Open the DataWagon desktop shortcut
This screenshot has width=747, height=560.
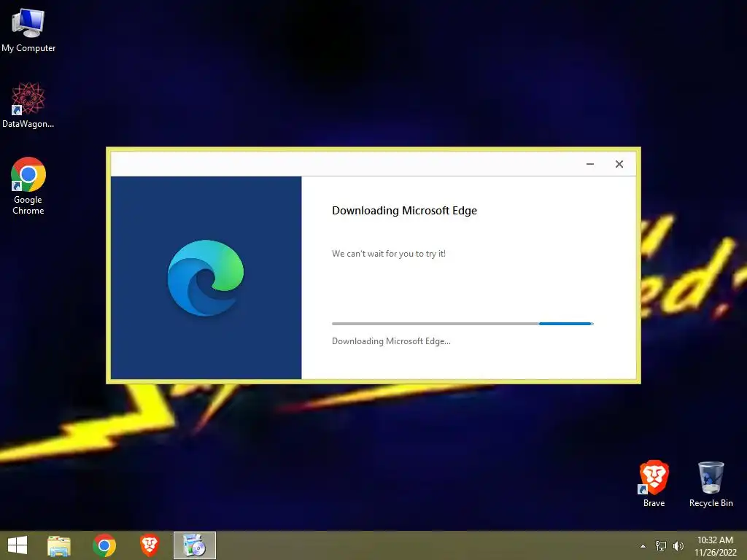point(28,105)
